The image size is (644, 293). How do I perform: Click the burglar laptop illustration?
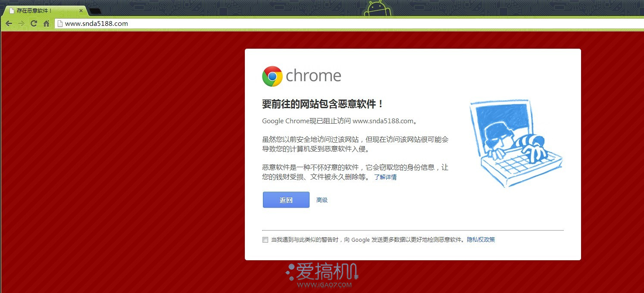tap(516, 143)
